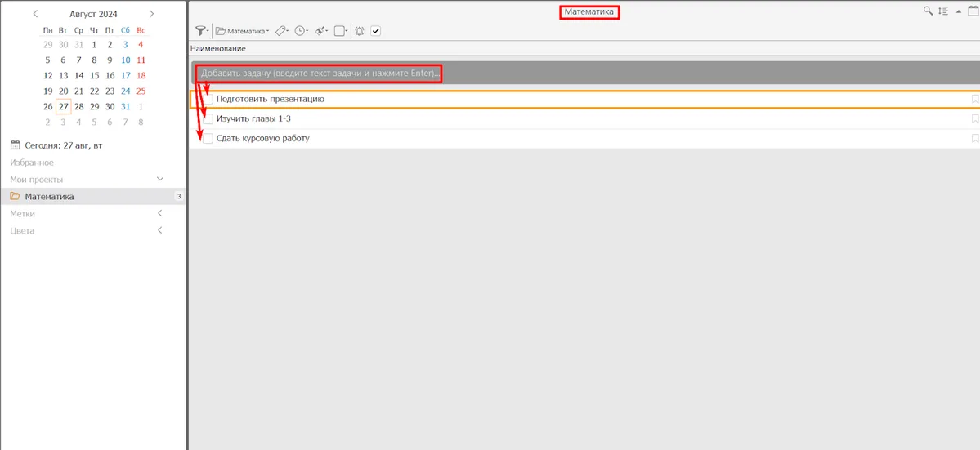Mark 'Изучить главы 1-3' as done
Image resolution: width=980 pixels, height=450 pixels.
[x=208, y=119]
